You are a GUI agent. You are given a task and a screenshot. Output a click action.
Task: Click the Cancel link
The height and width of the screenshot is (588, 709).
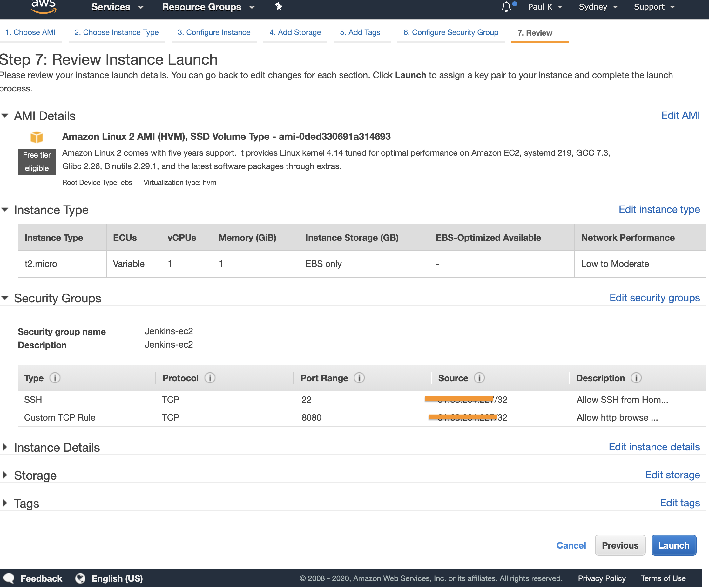pyautogui.click(x=571, y=546)
